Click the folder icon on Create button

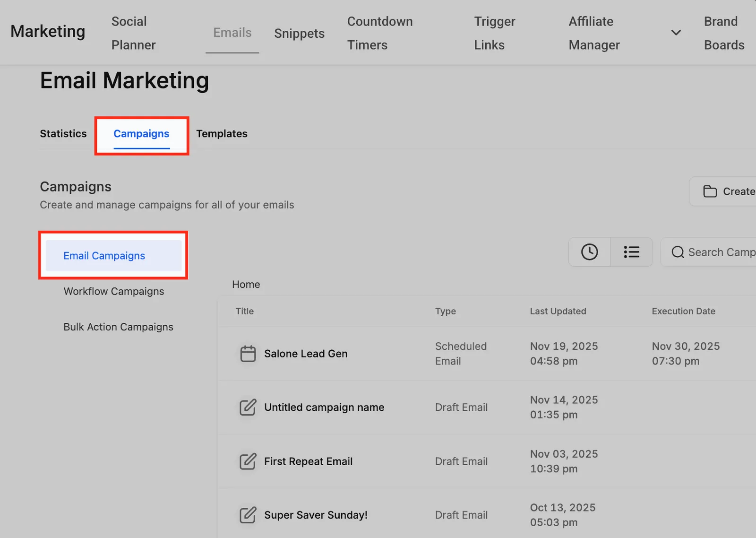[710, 191]
